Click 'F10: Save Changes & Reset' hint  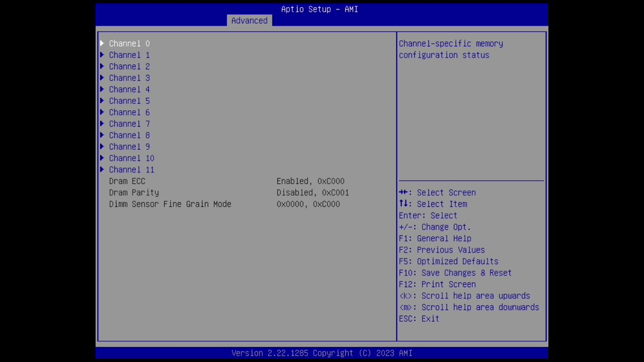click(455, 273)
